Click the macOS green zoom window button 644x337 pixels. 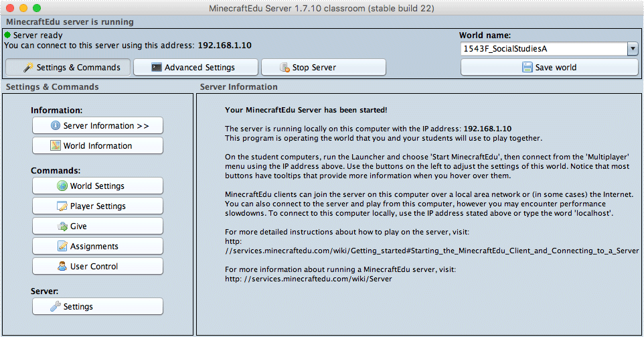[37, 8]
